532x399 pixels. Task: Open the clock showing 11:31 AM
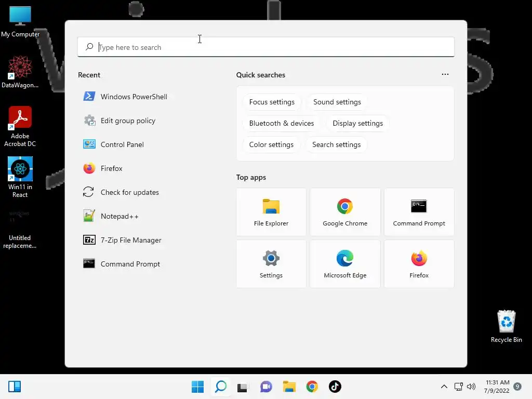[497, 387]
